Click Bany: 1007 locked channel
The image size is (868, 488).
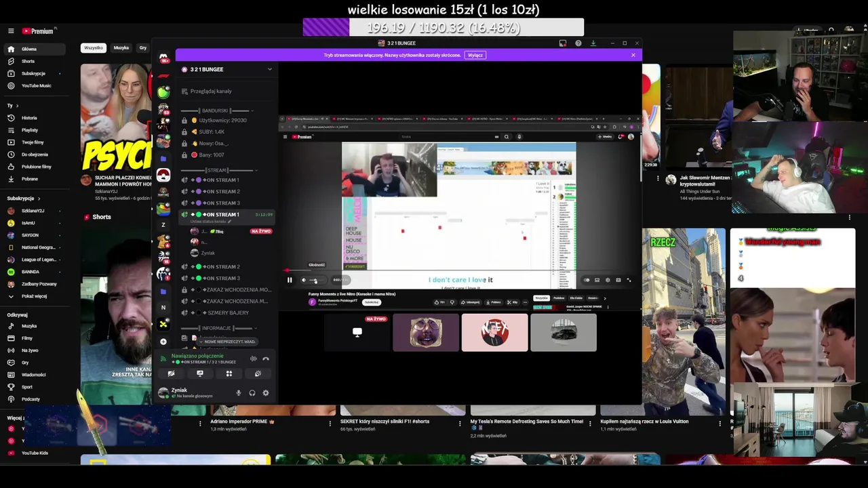click(227, 155)
